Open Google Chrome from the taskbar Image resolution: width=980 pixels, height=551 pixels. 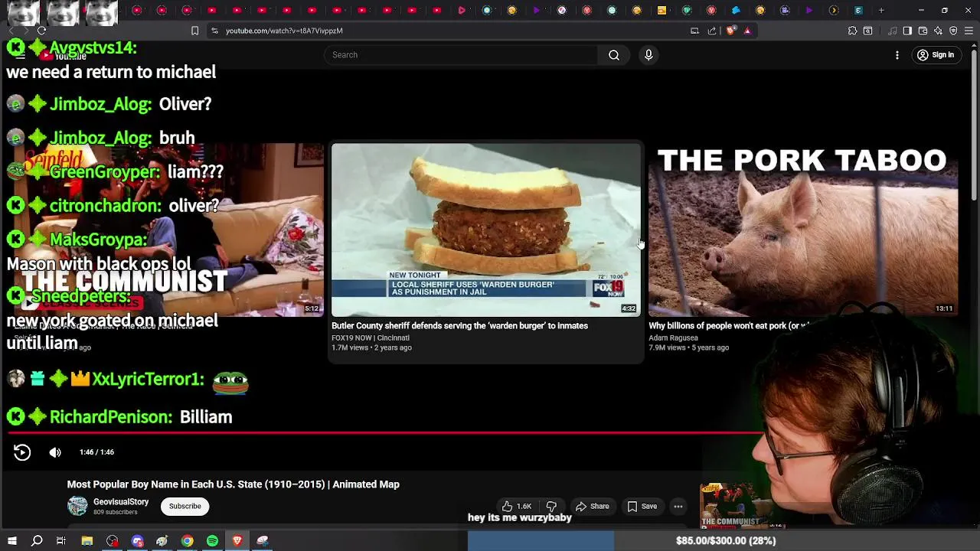tap(188, 541)
